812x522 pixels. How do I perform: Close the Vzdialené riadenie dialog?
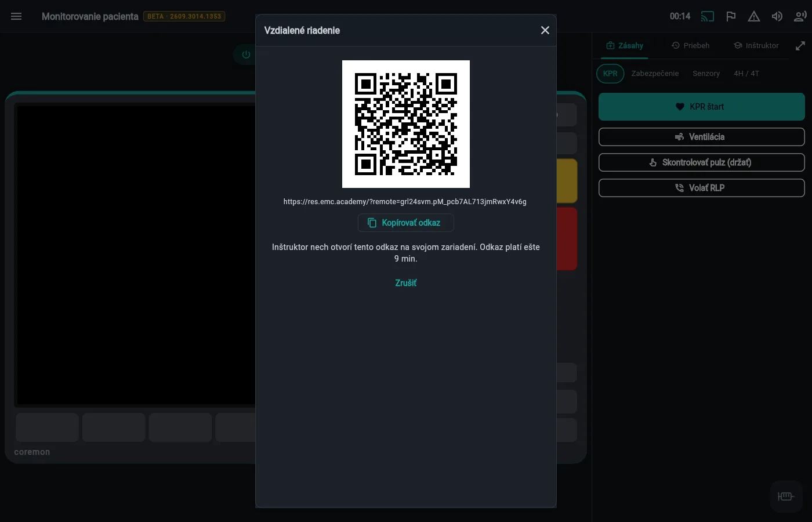(545, 30)
